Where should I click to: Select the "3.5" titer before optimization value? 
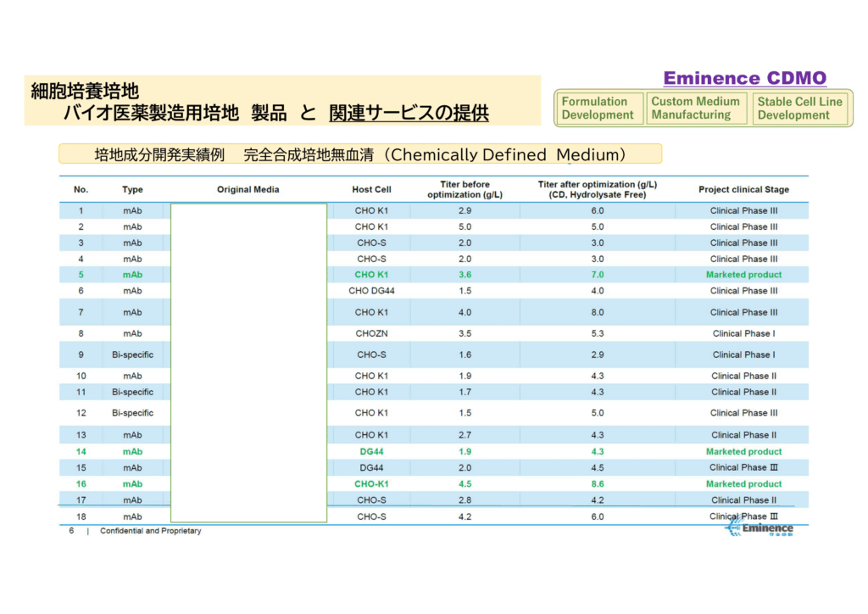pyautogui.click(x=465, y=333)
